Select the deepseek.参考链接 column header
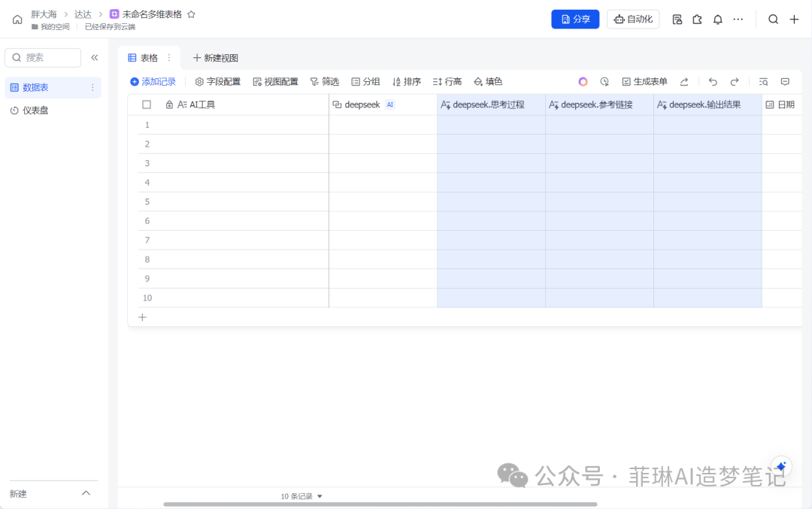The image size is (812, 509). pyautogui.click(x=599, y=105)
